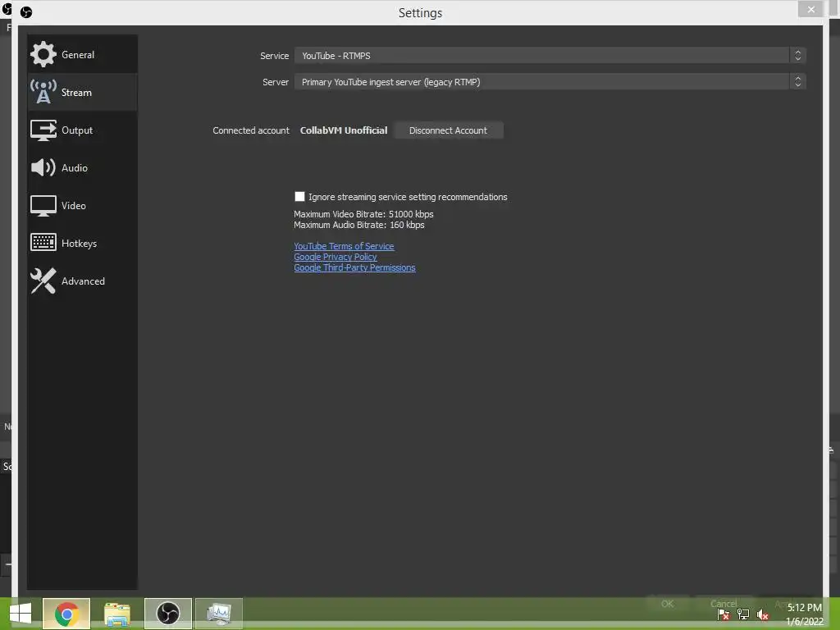Click the Server dropdown arrow spinner

(x=797, y=82)
